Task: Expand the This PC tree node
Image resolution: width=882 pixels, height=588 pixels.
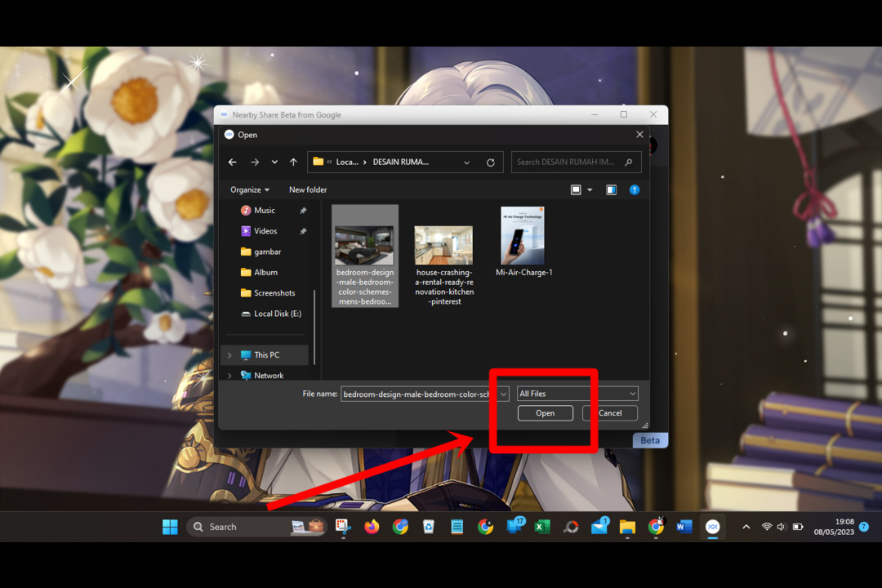Action: pyautogui.click(x=229, y=355)
